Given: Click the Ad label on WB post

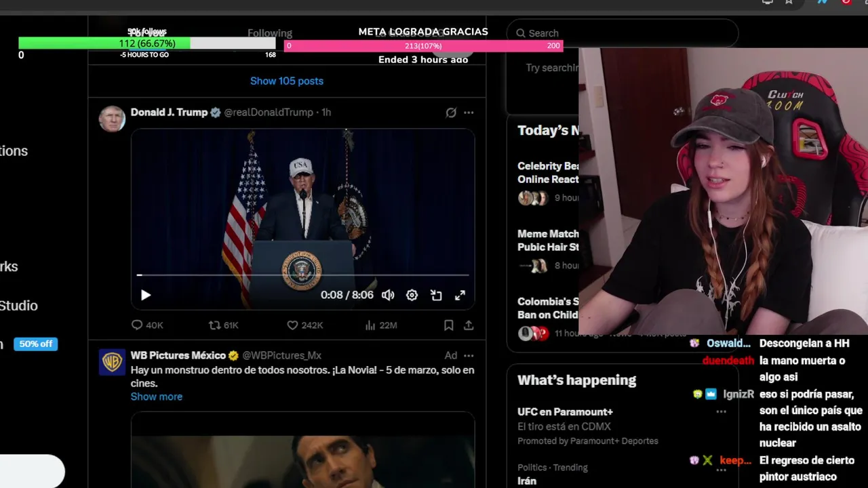Looking at the screenshot, I should click(x=451, y=356).
